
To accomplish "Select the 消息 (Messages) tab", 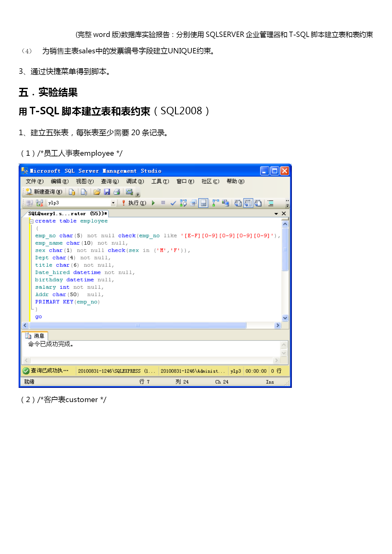I will click(x=35, y=336).
